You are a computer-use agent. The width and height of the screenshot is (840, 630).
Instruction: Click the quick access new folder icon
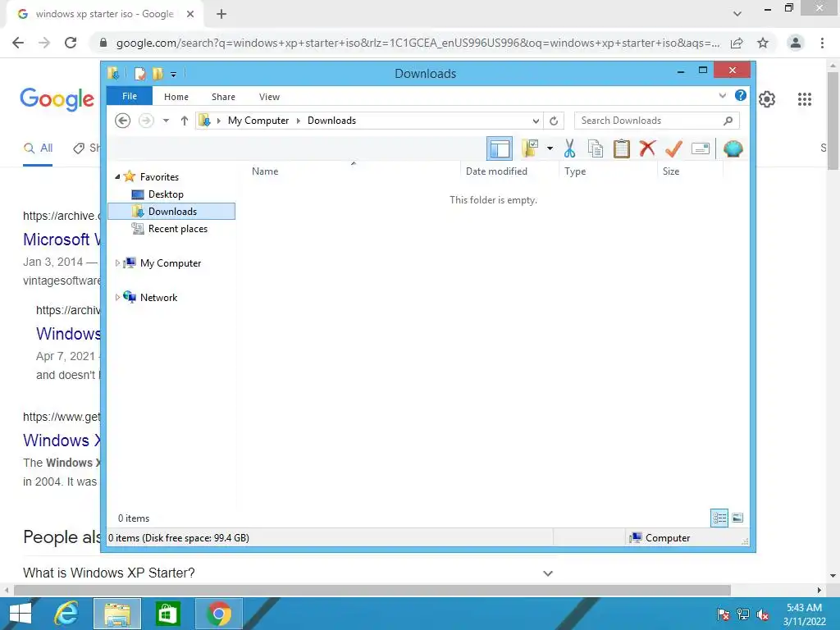157,73
